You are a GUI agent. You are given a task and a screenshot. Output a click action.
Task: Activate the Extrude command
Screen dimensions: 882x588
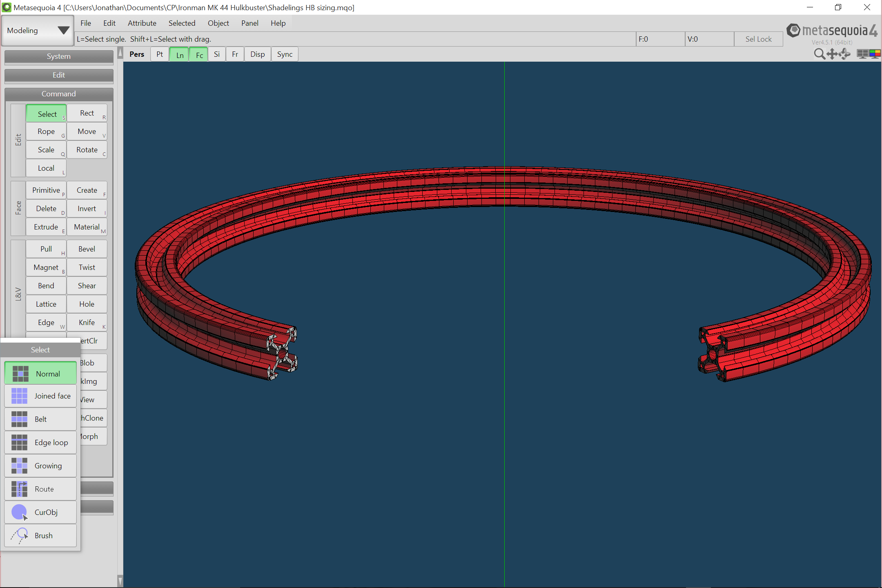click(x=46, y=227)
